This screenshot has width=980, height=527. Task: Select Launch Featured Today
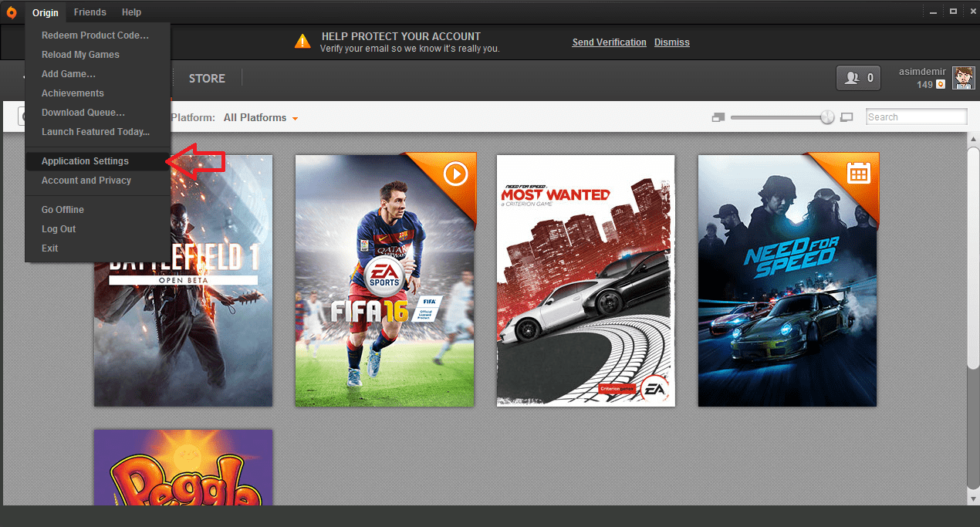click(x=97, y=132)
